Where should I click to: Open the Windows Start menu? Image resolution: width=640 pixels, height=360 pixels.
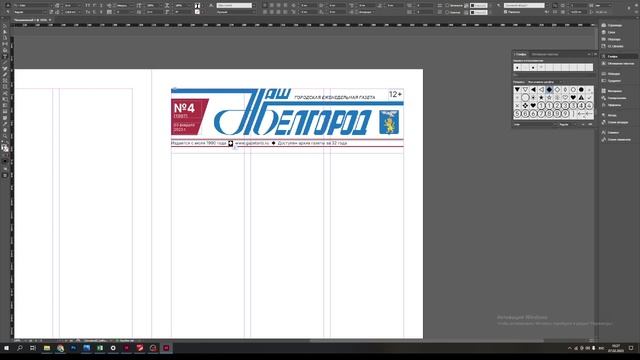[7, 348]
